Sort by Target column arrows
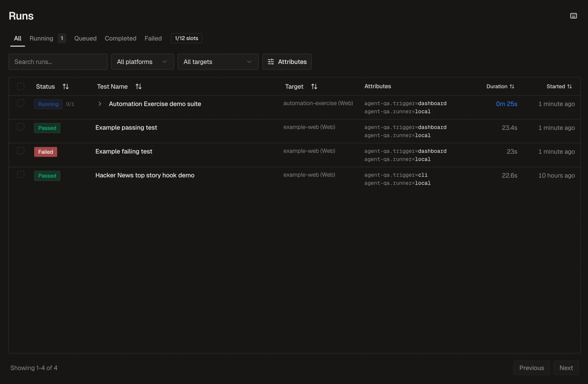 click(314, 86)
